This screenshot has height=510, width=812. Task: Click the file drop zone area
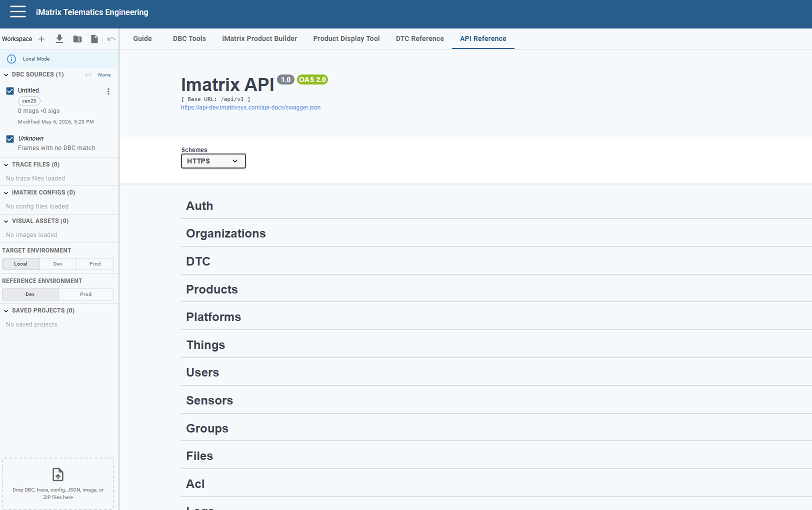[x=58, y=483]
